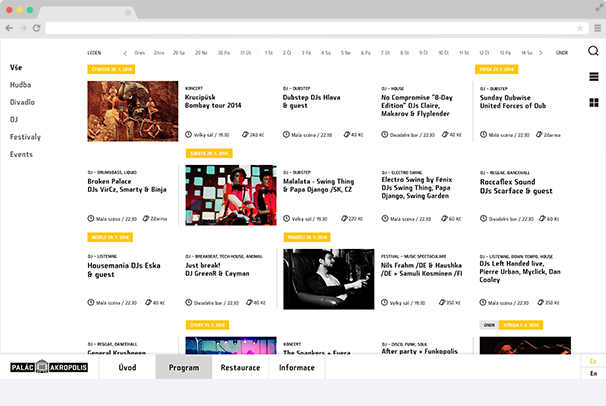Select the Festivaly filter
The height and width of the screenshot is (406, 606).
point(26,137)
